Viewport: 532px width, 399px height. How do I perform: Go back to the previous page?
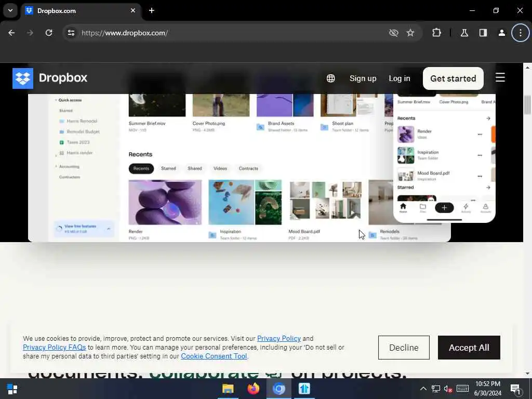pyautogui.click(x=11, y=33)
